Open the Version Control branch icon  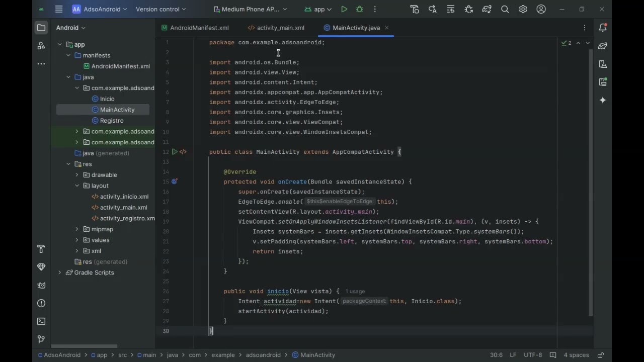41,339
